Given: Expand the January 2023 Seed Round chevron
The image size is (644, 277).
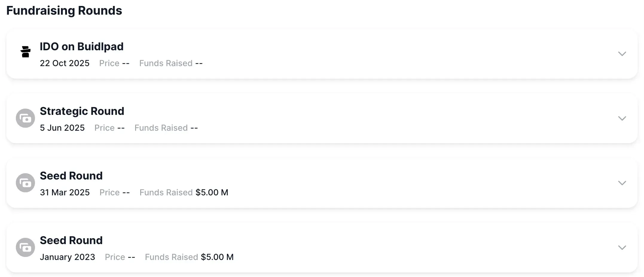Looking at the screenshot, I should pos(622,247).
